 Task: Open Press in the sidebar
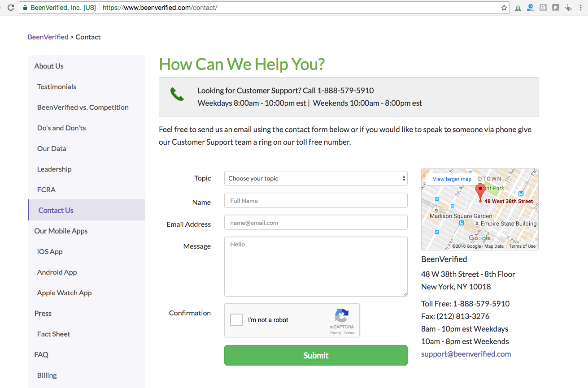coord(43,313)
